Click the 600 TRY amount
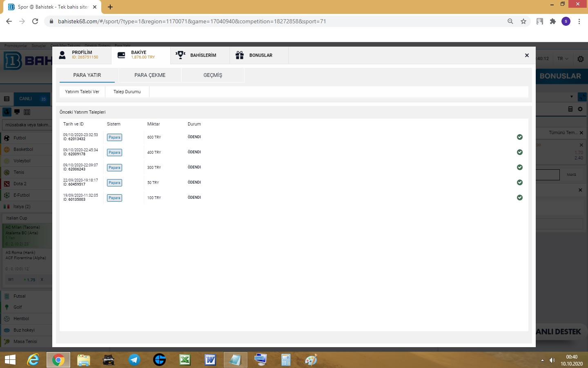 [154, 137]
